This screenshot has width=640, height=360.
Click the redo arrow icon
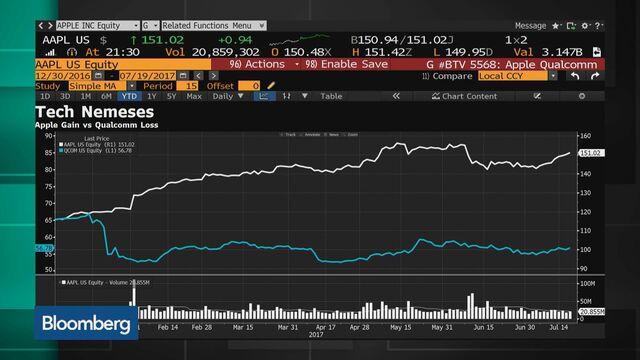[x=595, y=76]
